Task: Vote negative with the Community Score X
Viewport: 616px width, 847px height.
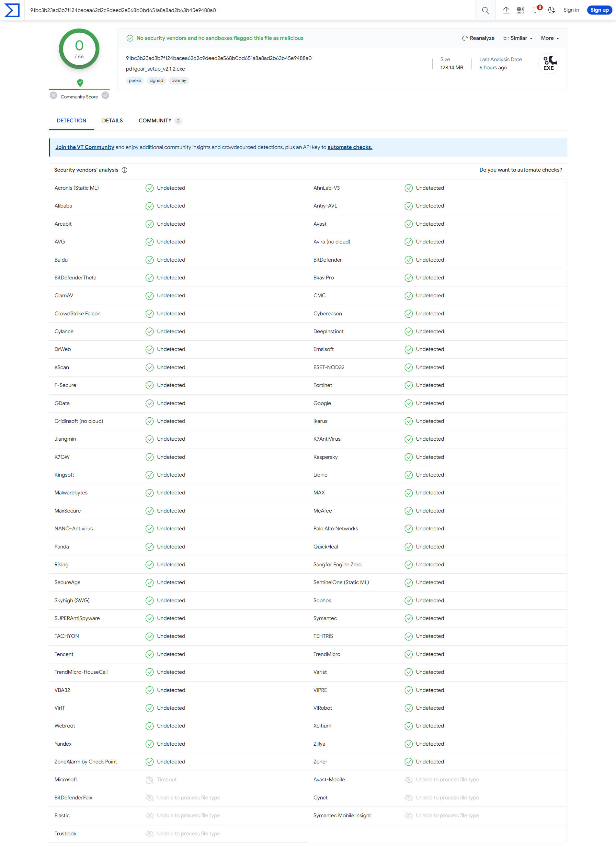Action: pyautogui.click(x=53, y=96)
